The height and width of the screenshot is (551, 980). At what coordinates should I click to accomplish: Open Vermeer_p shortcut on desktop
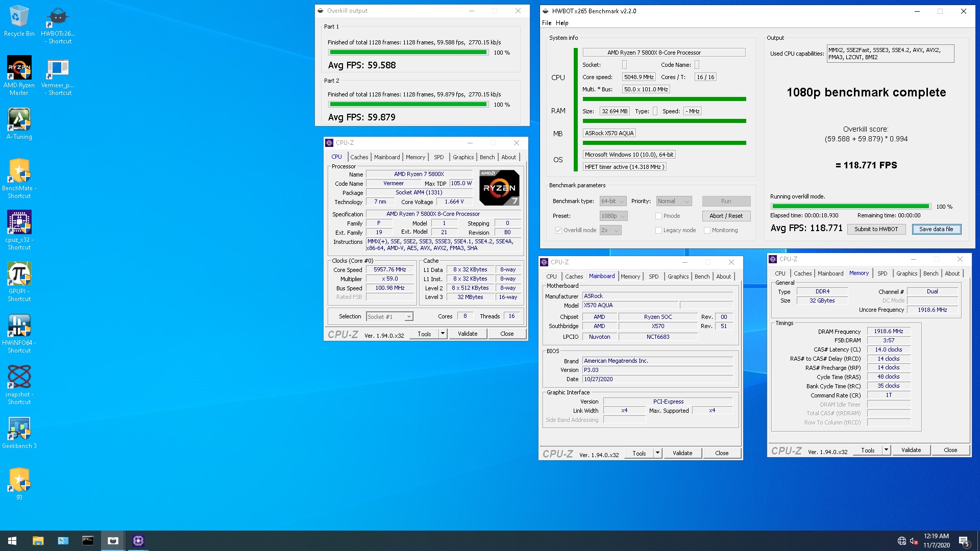tap(58, 76)
